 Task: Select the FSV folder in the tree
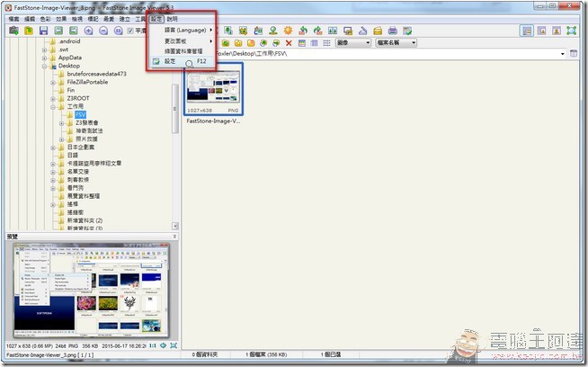[x=80, y=115]
